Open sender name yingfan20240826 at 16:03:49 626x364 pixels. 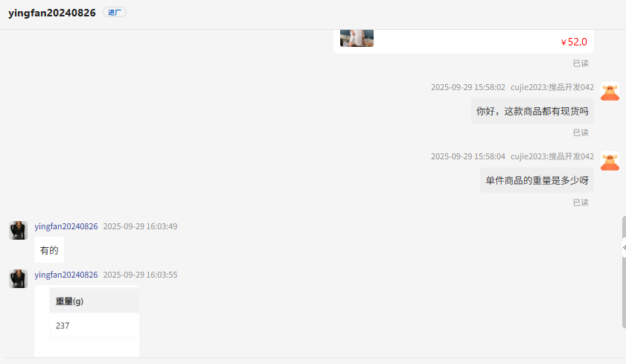click(x=66, y=226)
